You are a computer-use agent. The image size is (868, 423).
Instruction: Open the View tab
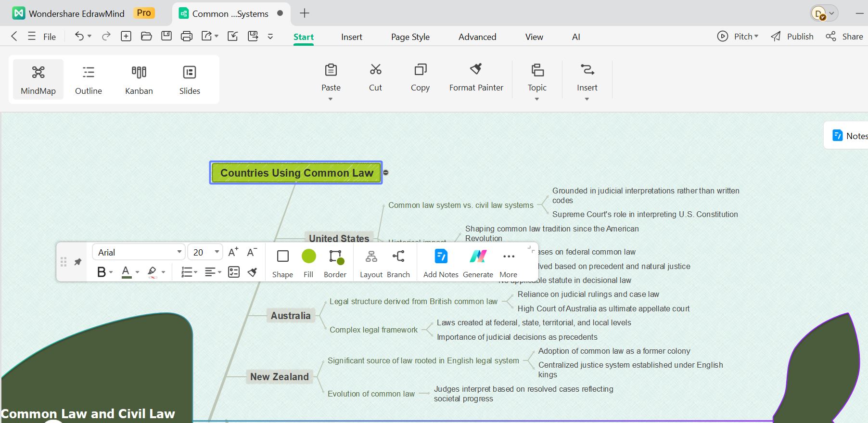(x=534, y=37)
